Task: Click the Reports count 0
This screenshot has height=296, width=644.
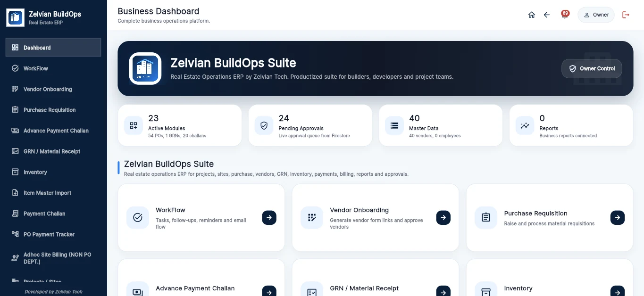Action: (x=542, y=118)
